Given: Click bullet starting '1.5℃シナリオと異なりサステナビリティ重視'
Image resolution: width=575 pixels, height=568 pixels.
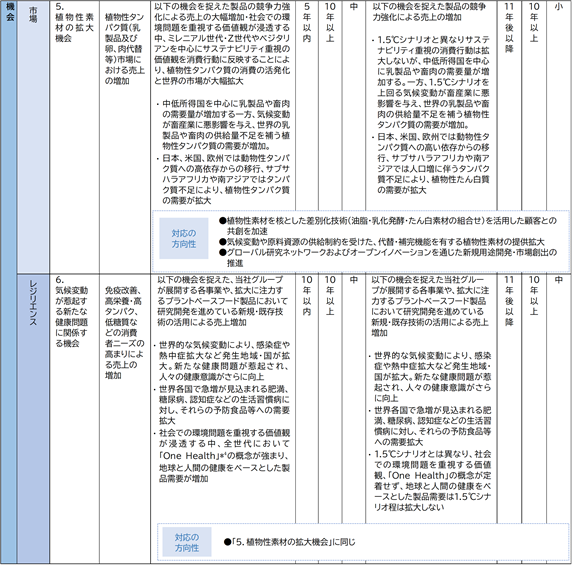Looking at the screenshot, I should pyautogui.click(x=431, y=82).
